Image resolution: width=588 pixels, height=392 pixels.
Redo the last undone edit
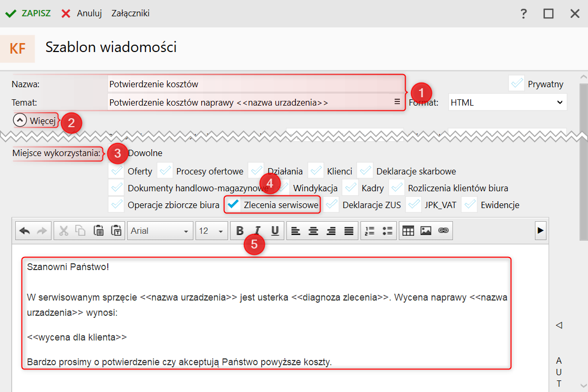pos(42,231)
